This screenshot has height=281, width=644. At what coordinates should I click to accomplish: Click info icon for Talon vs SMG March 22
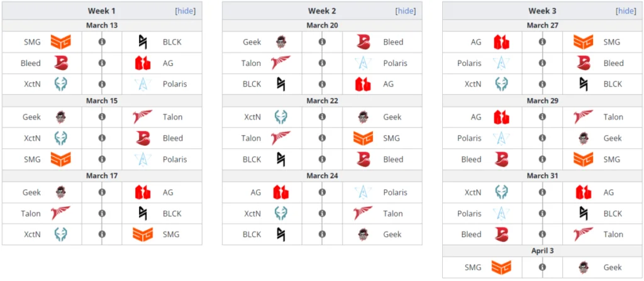pos(322,138)
